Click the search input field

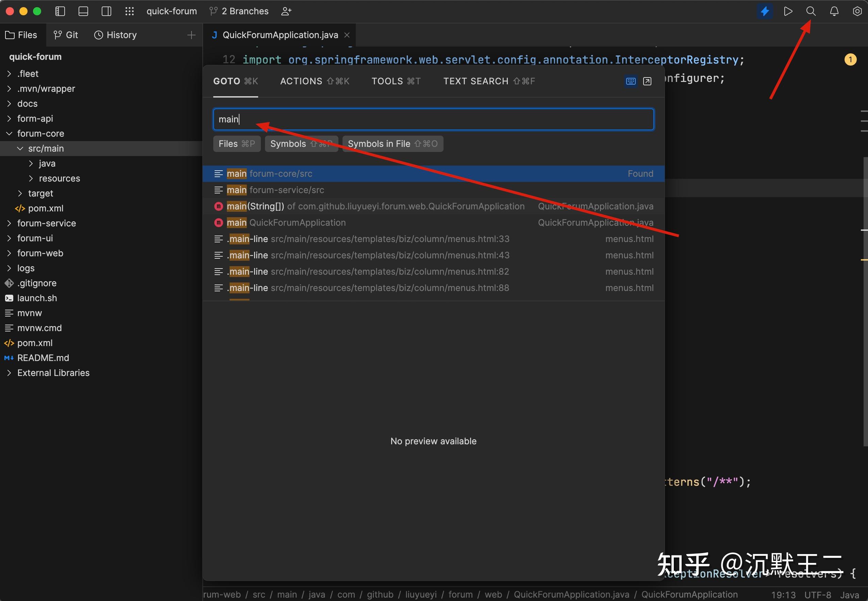tap(433, 119)
